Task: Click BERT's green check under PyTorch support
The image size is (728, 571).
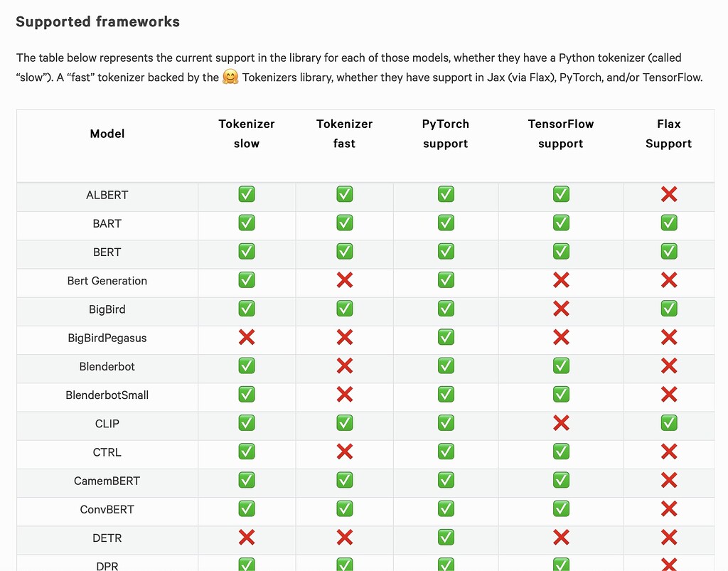Action: point(446,252)
